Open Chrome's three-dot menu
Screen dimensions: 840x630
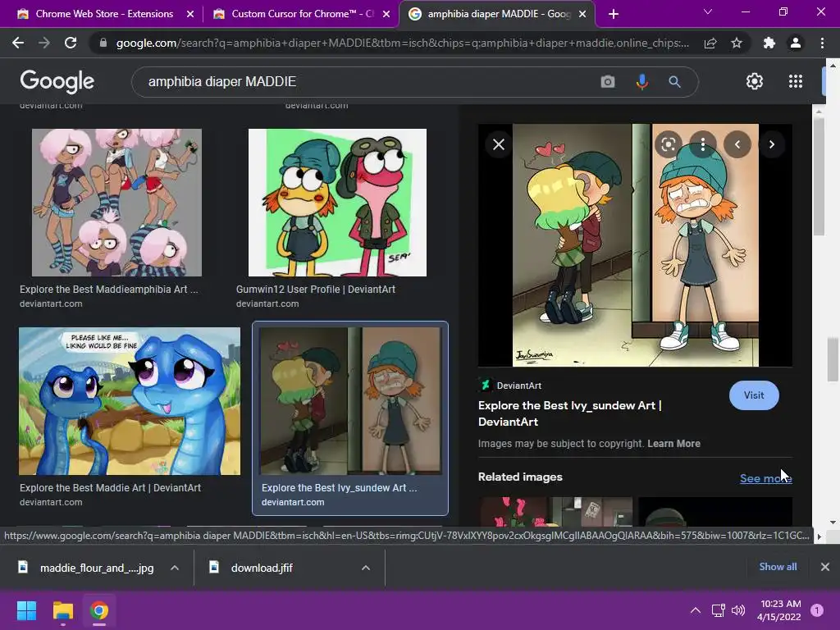[822, 43]
